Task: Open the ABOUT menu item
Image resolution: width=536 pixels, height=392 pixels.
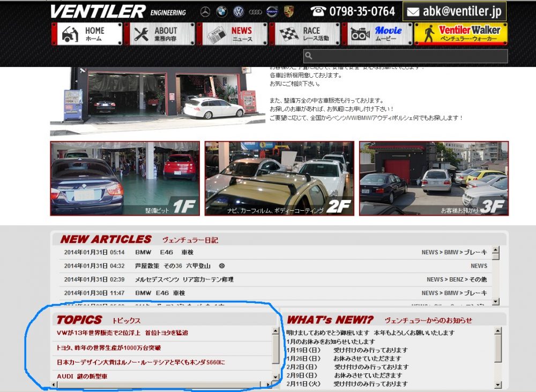Action: (x=160, y=34)
